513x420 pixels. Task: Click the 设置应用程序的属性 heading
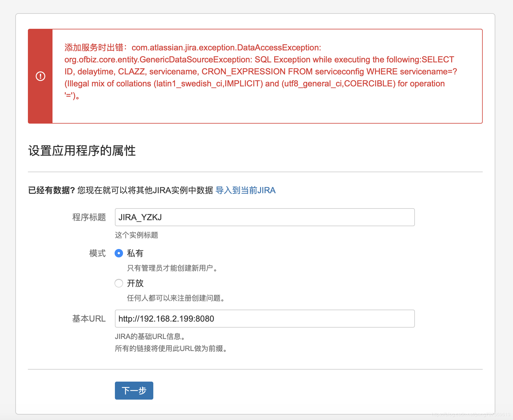82,151
